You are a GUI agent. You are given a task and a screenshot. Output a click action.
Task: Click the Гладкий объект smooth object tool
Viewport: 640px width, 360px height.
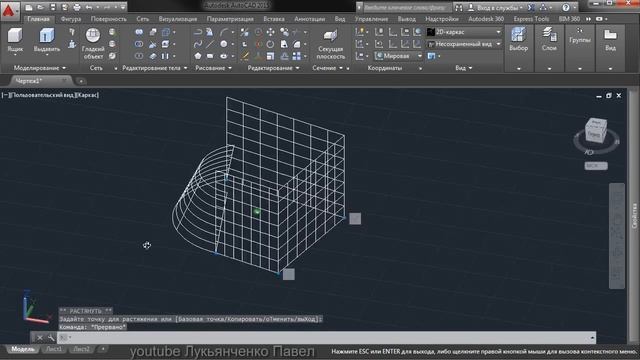(93, 43)
